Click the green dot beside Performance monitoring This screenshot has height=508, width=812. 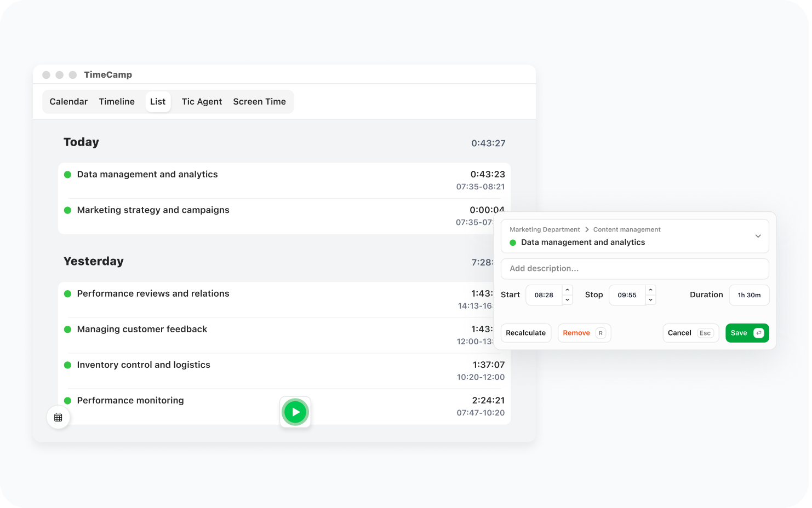click(x=68, y=401)
